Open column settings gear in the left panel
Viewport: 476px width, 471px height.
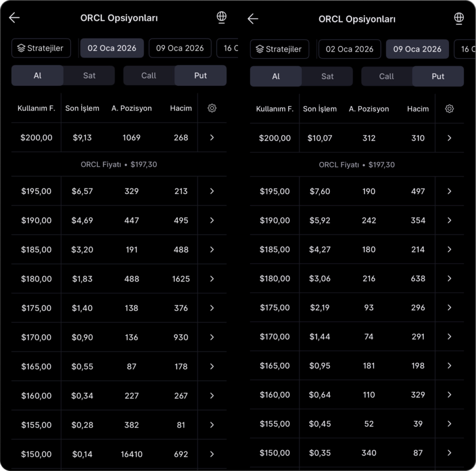tap(212, 108)
